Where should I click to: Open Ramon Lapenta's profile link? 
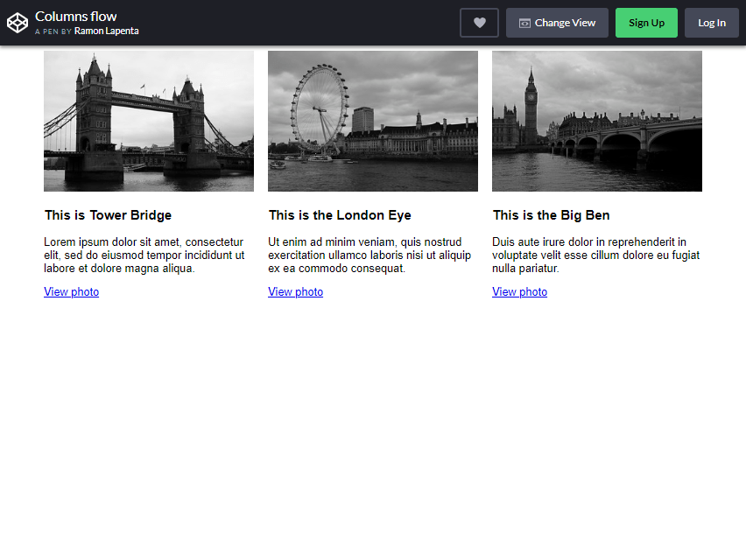pyautogui.click(x=106, y=31)
